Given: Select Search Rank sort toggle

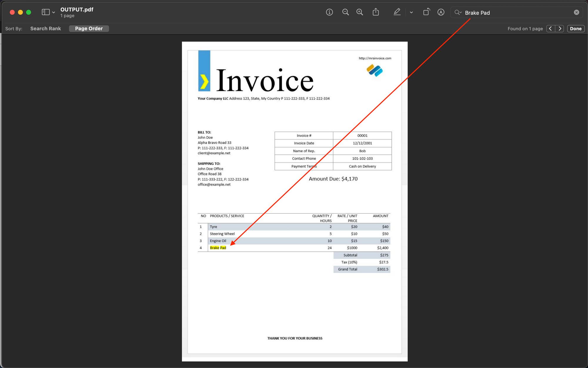Looking at the screenshot, I should (45, 28).
